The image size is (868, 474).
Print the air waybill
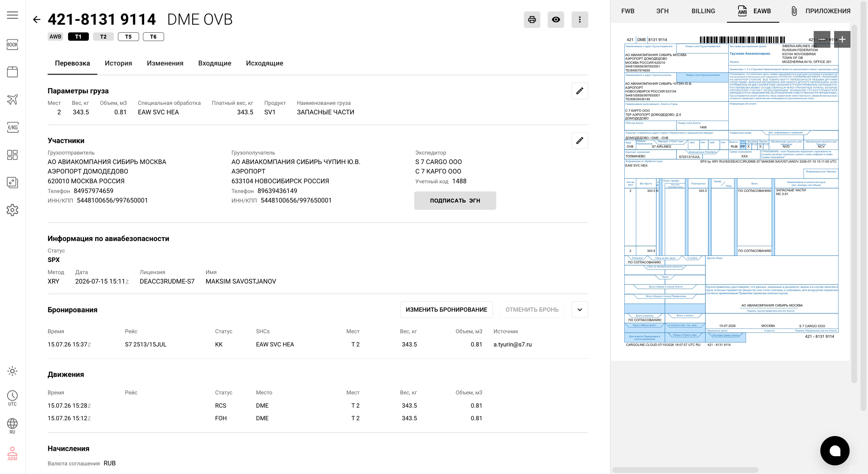click(x=532, y=20)
